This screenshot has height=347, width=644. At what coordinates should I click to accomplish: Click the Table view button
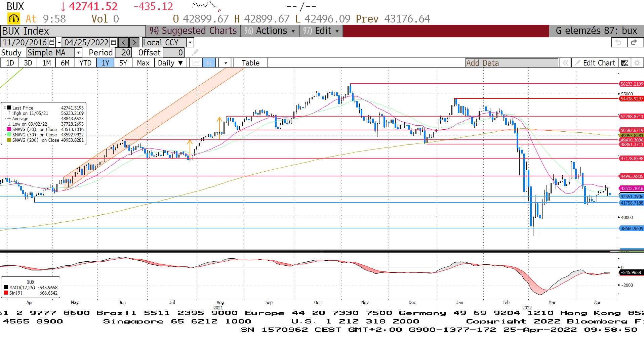coord(250,63)
